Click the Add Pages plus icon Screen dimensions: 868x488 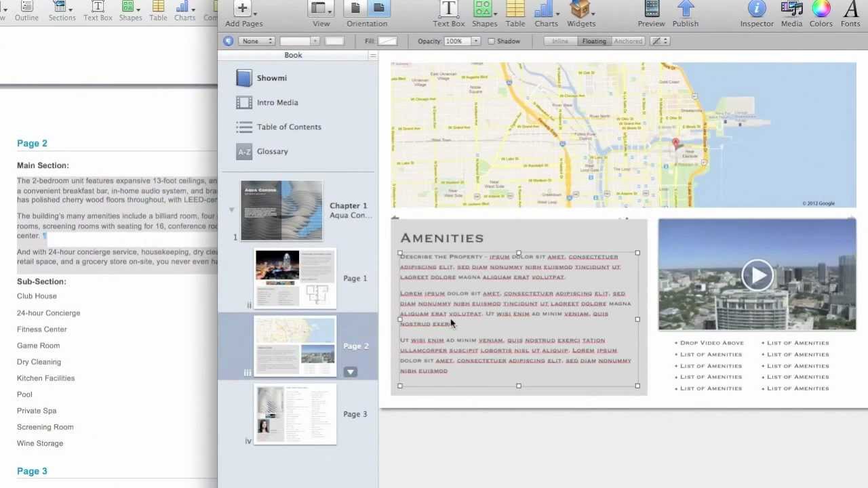pos(242,9)
